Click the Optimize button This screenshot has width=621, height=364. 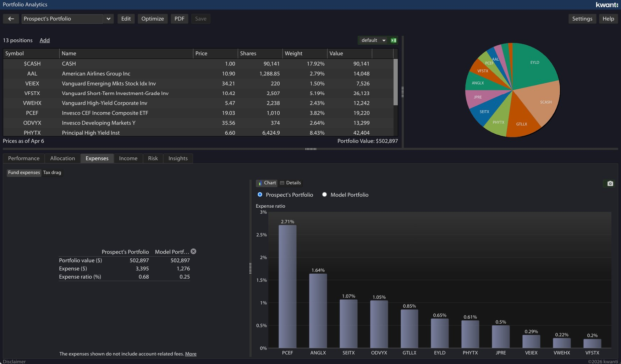[x=153, y=19]
